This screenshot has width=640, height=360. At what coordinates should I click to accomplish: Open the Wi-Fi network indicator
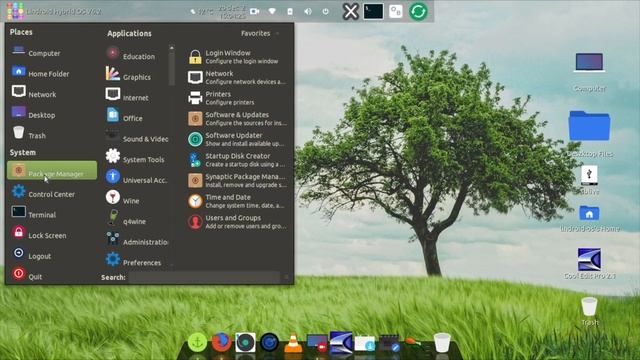272,11
